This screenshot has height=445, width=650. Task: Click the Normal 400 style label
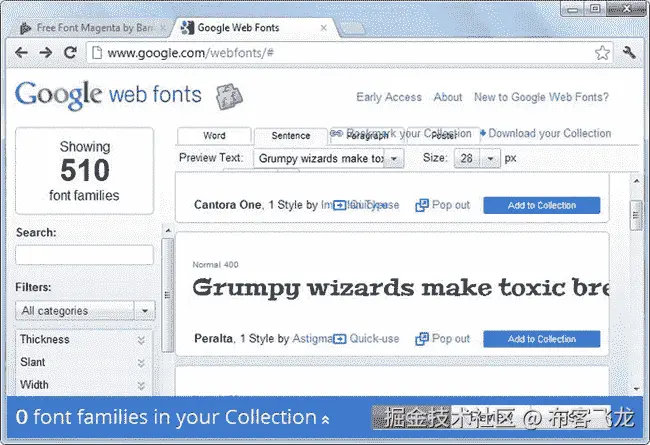(x=216, y=265)
